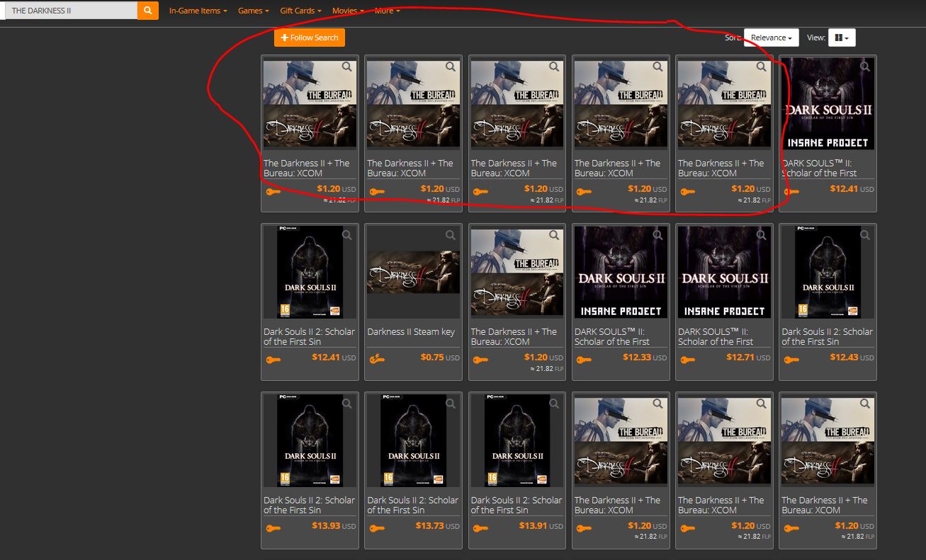Open Insane Project thumbnail priced $12.33
The image size is (926, 560).
click(621, 272)
